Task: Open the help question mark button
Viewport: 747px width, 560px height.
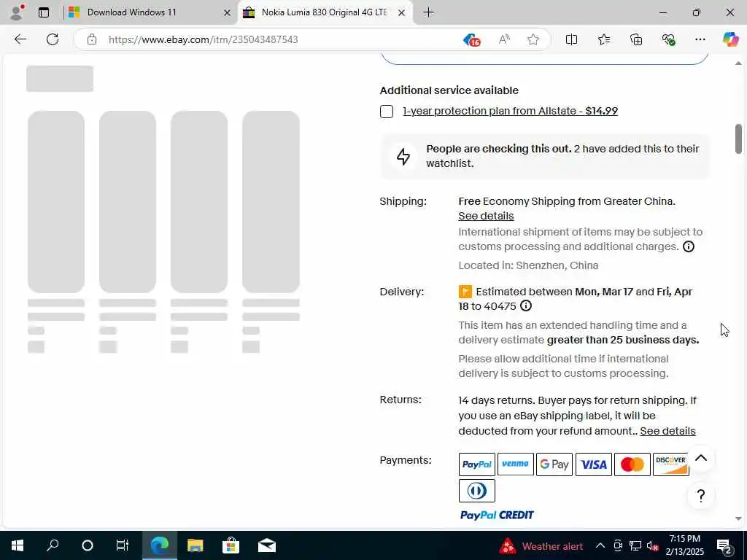Action: [x=700, y=496]
